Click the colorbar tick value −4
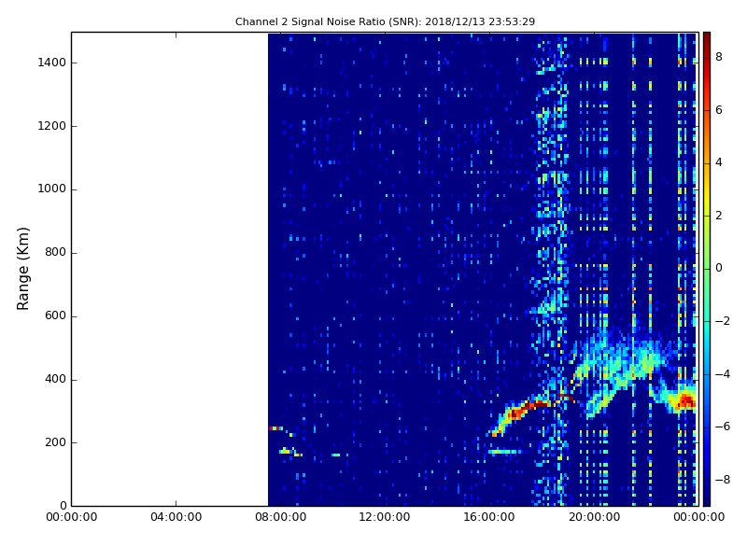The height and width of the screenshot is (560, 747). tap(723, 374)
